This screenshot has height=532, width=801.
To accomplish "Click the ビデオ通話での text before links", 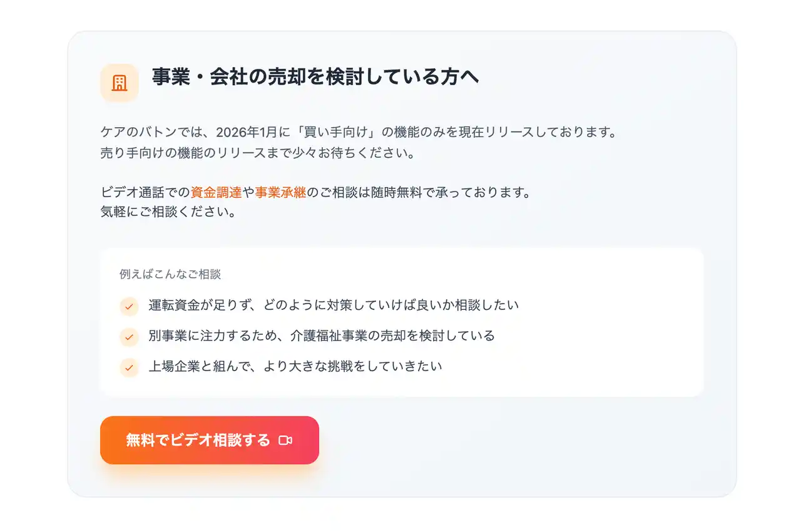I will click(145, 193).
